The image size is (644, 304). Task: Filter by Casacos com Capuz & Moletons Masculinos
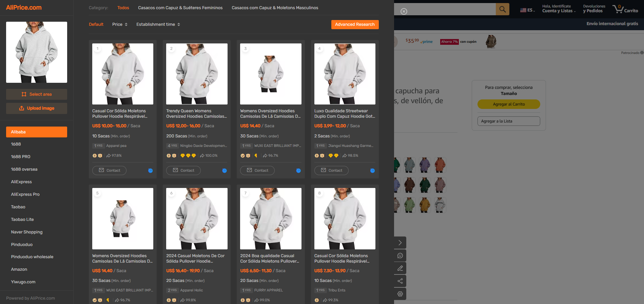click(x=275, y=8)
